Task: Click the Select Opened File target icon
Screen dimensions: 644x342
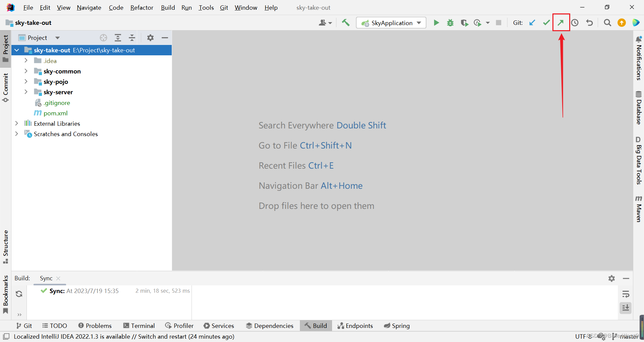Action: pyautogui.click(x=103, y=38)
